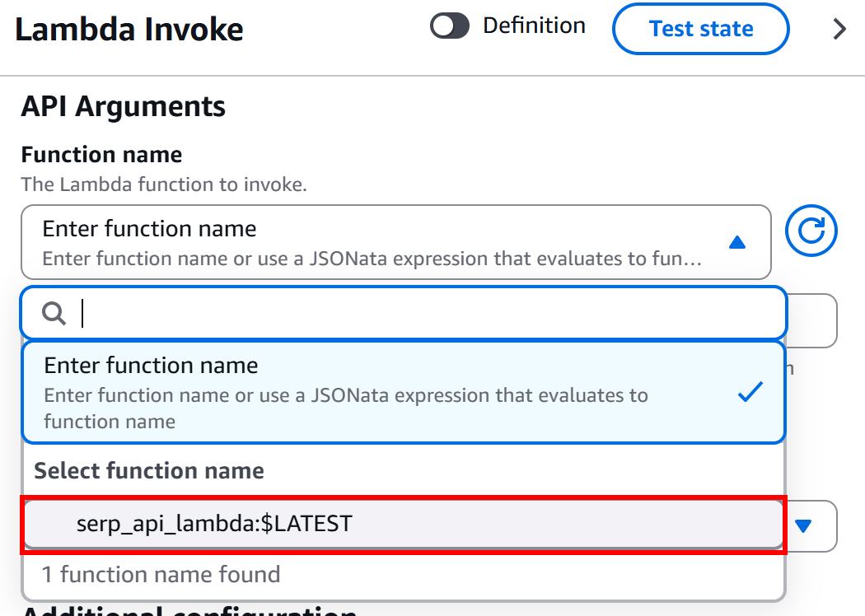This screenshot has width=865, height=616.
Task: Toggle the Definition switch
Action: click(x=450, y=26)
